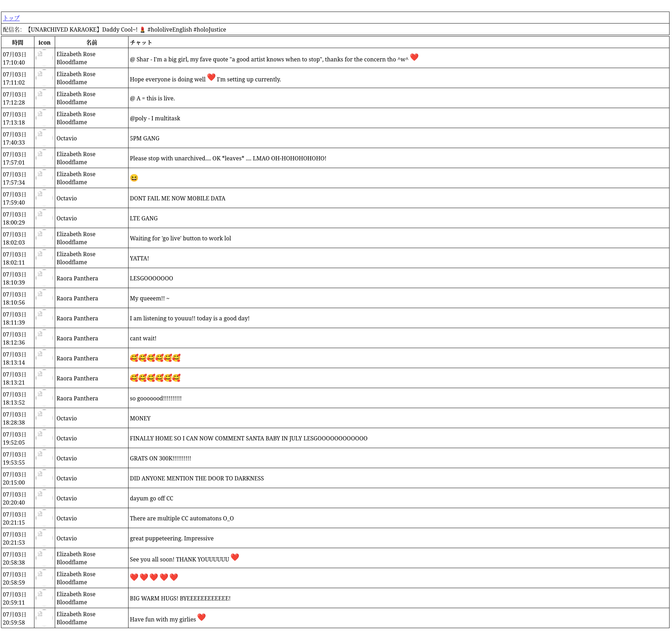672x639 pixels.
Task: Select the avatar icon in the 18:13:52 row
Action: pos(44,398)
